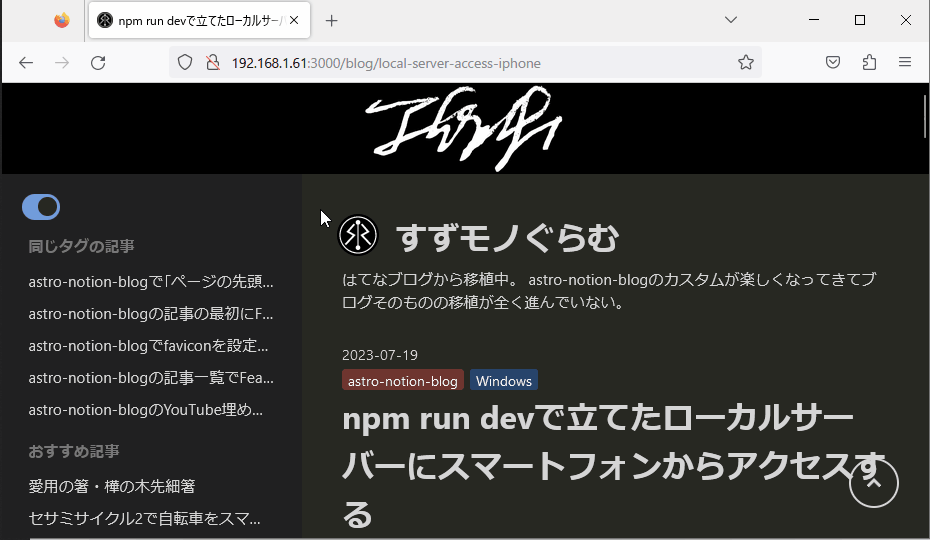Open article astro-notion-blogの記事の最初にF...
The height and width of the screenshot is (540, 930).
[151, 313]
